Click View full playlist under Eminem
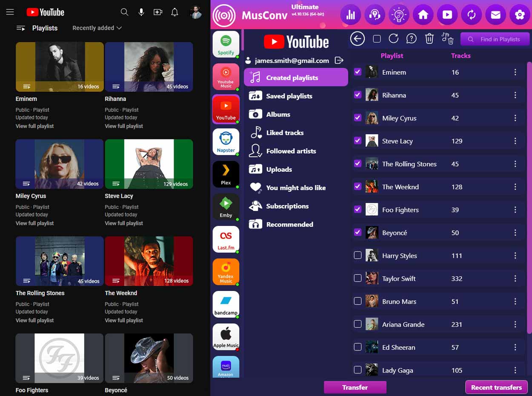 click(35, 126)
